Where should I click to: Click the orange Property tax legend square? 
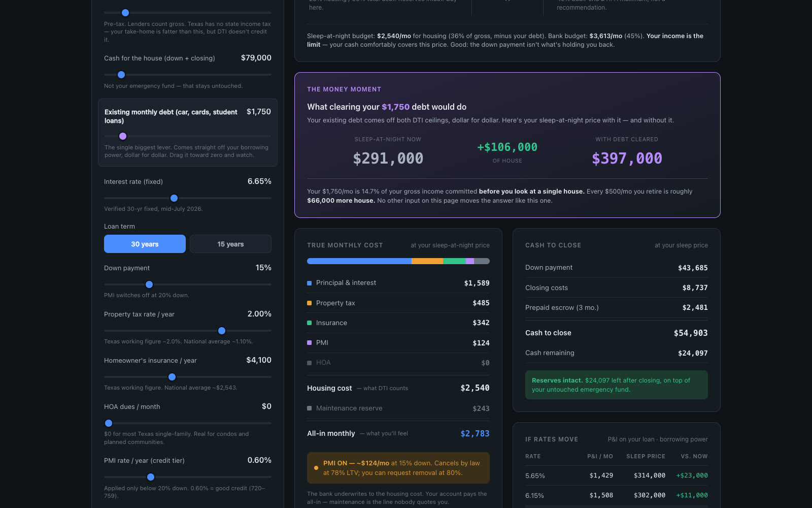click(x=310, y=303)
